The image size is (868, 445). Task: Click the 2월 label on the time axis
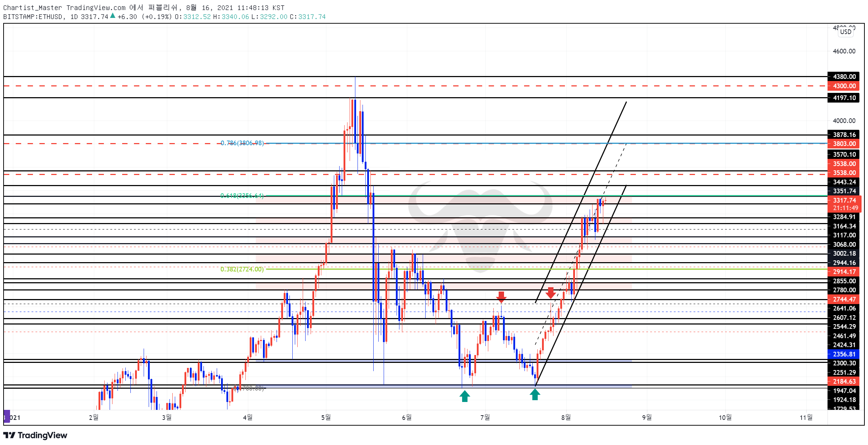pos(93,417)
